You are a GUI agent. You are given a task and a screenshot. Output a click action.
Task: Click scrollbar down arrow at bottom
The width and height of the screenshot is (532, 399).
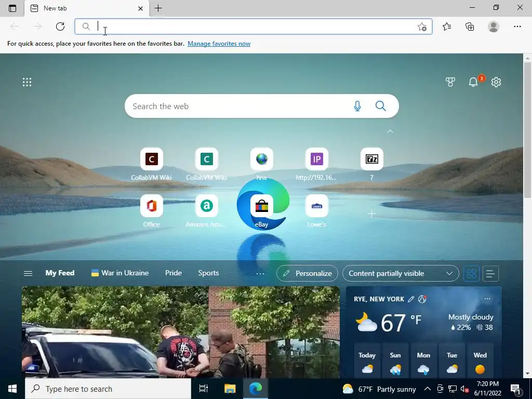[527, 373]
